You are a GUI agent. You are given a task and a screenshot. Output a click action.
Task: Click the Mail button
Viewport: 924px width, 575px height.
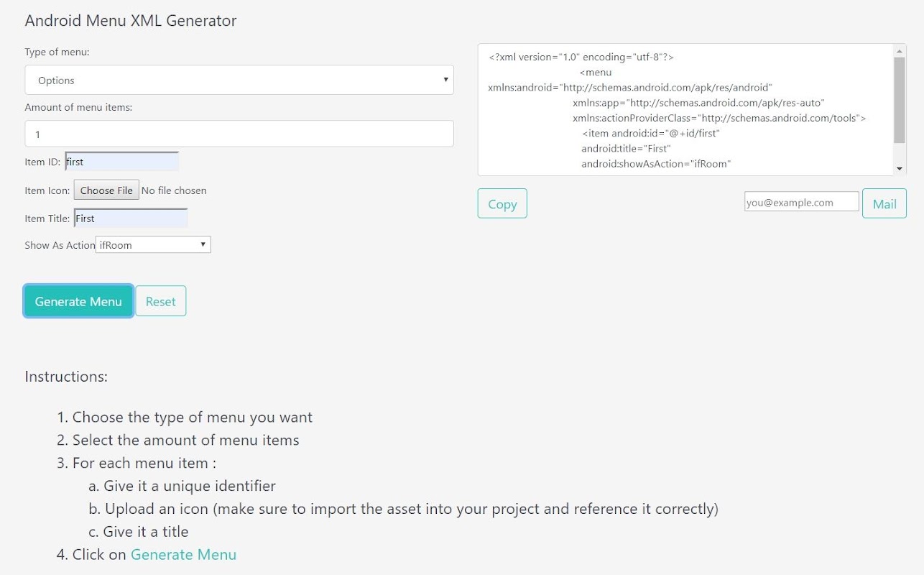coord(884,203)
